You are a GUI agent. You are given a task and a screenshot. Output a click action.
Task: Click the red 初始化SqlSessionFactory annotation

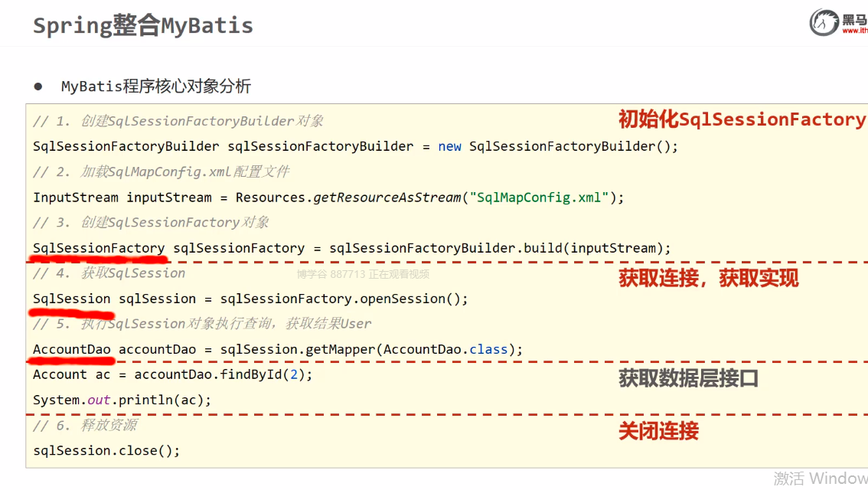pos(741,119)
